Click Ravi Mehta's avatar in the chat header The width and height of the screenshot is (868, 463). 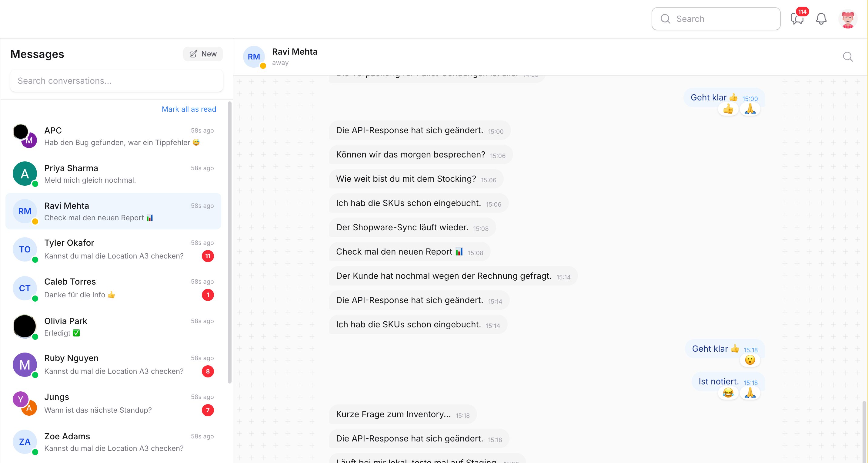tap(254, 57)
